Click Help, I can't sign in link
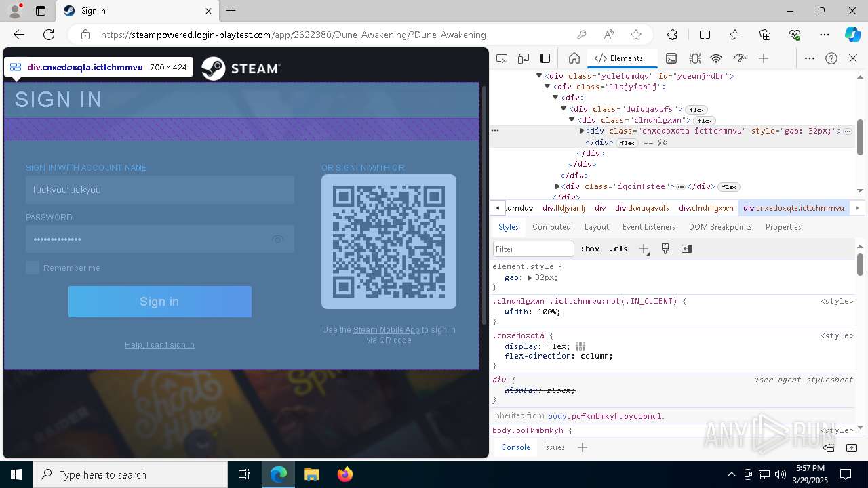 (x=159, y=345)
